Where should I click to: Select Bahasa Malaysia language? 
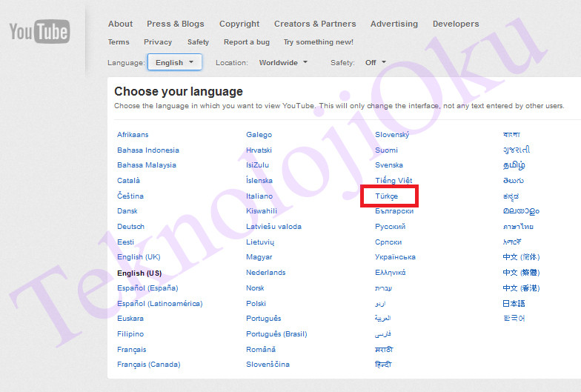click(147, 165)
